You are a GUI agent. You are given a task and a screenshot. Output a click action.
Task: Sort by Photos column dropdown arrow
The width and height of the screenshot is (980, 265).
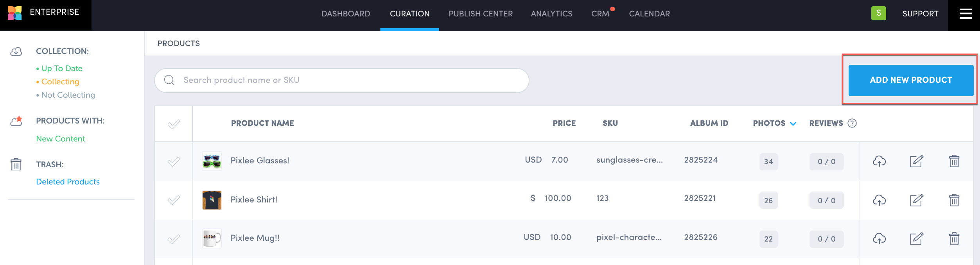(x=793, y=124)
